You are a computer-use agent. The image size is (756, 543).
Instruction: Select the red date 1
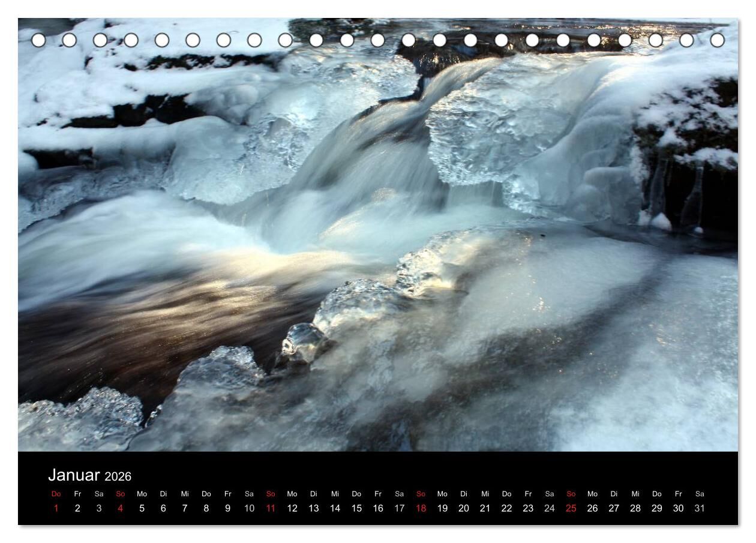(x=56, y=508)
